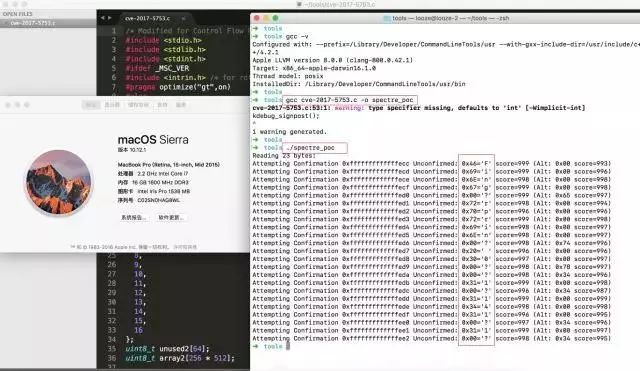Image resolution: width=640 pixels, height=371 pixels.
Task: Open the 概览 tab in About This Mac
Action: coord(91,105)
